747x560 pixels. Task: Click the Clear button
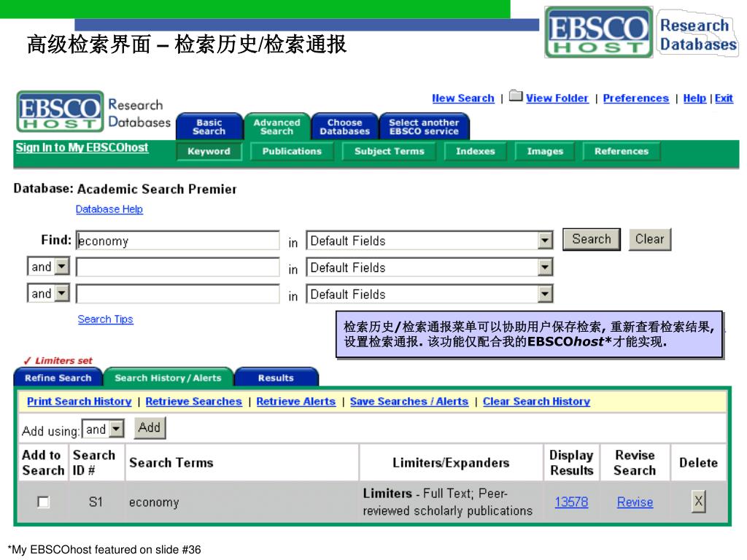(649, 239)
